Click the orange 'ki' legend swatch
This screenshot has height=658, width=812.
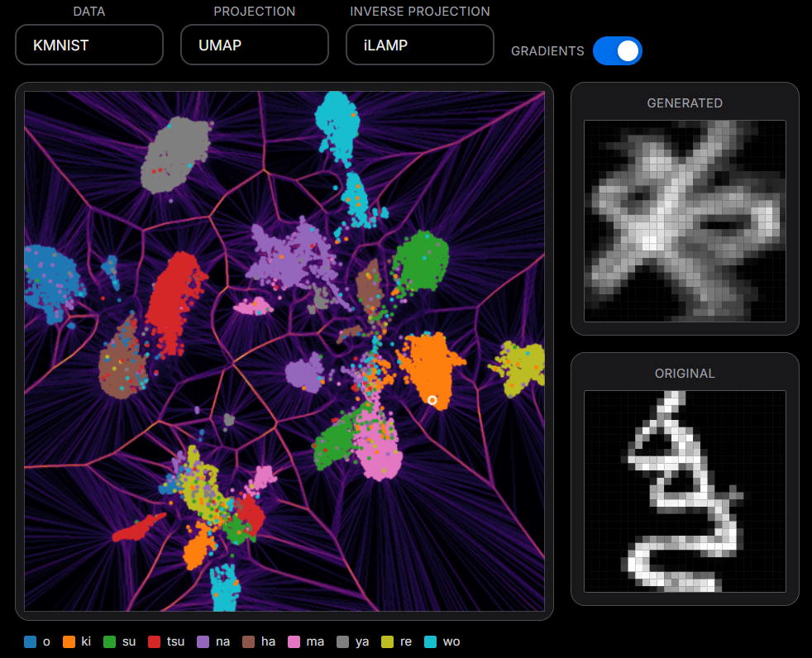click(69, 642)
